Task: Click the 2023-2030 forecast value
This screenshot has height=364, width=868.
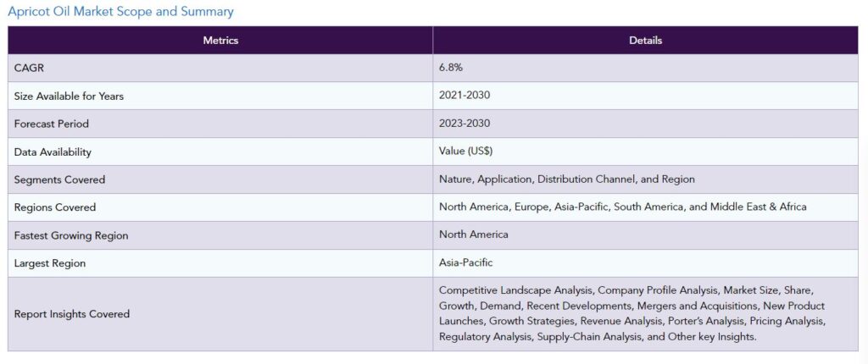Action: pyautogui.click(x=465, y=123)
